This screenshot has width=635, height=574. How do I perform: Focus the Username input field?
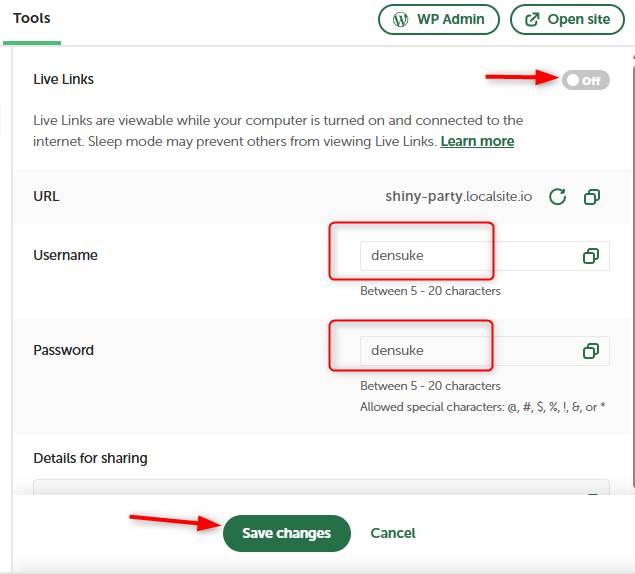[x=465, y=256]
